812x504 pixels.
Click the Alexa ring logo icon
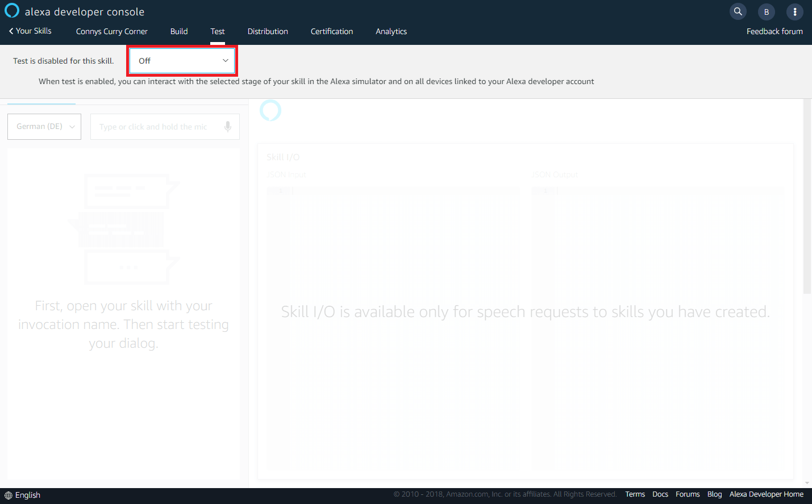(x=12, y=11)
